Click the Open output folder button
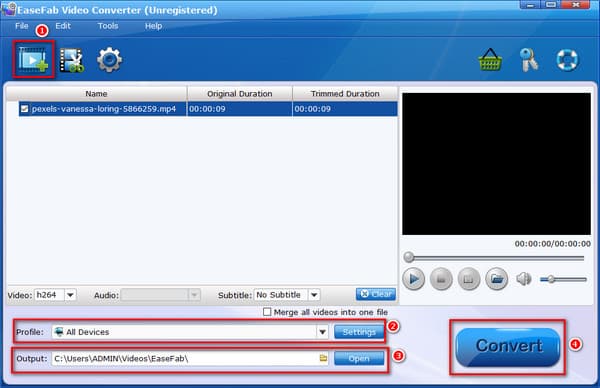This screenshot has width=600, height=388. (x=359, y=359)
